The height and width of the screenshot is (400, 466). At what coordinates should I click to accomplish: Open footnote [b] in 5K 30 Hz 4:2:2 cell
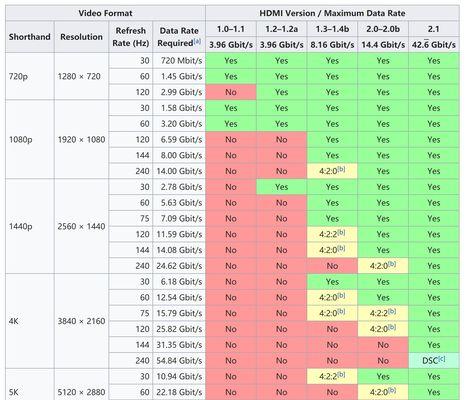(x=341, y=374)
